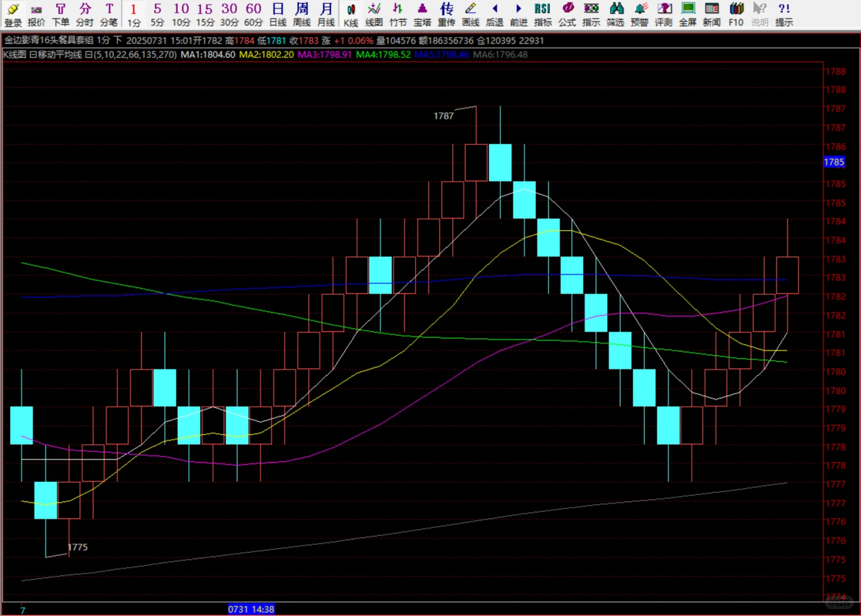Select the 5分 five-minute period

point(157,15)
